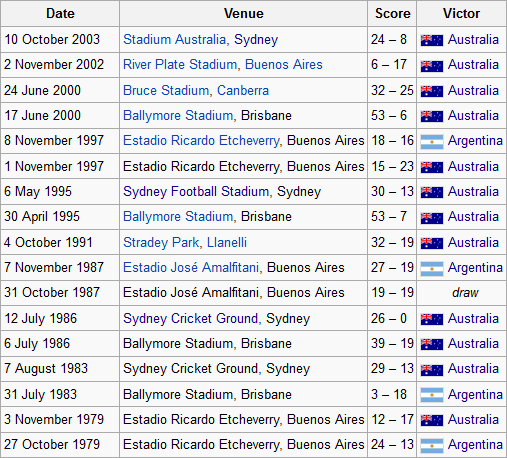Open Estadio José Amalfitani link
This screenshot has width=507, height=458.
(191, 267)
